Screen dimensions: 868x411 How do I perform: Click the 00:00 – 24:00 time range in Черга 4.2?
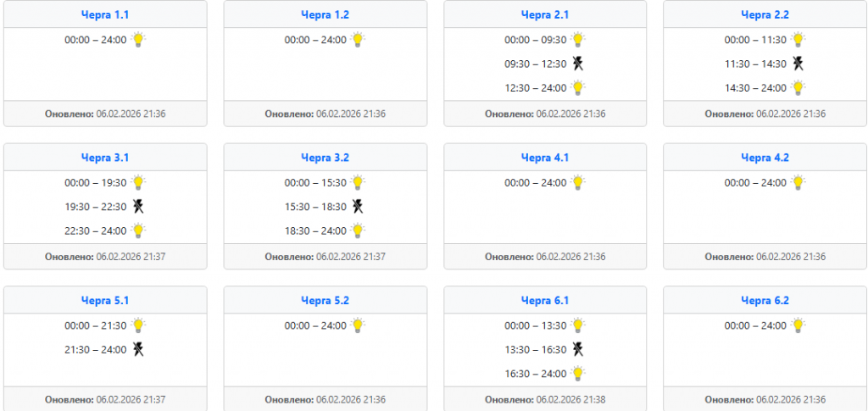click(x=755, y=182)
